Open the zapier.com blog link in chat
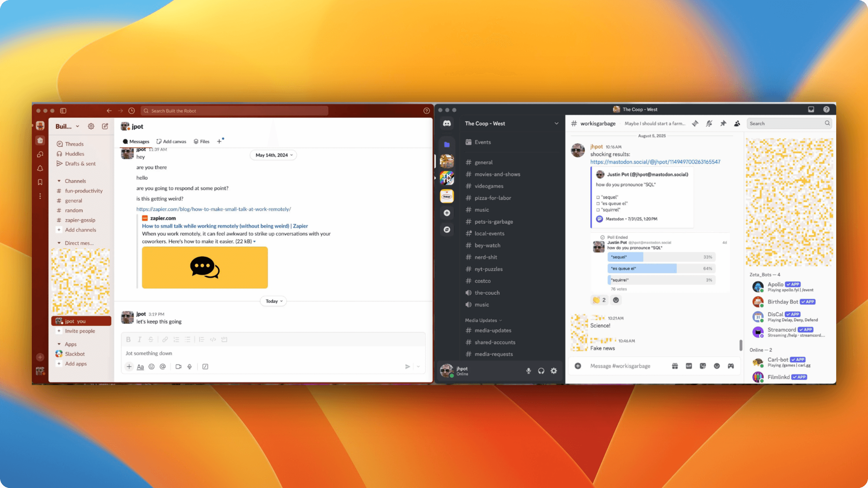This screenshot has height=488, width=868. (x=213, y=209)
